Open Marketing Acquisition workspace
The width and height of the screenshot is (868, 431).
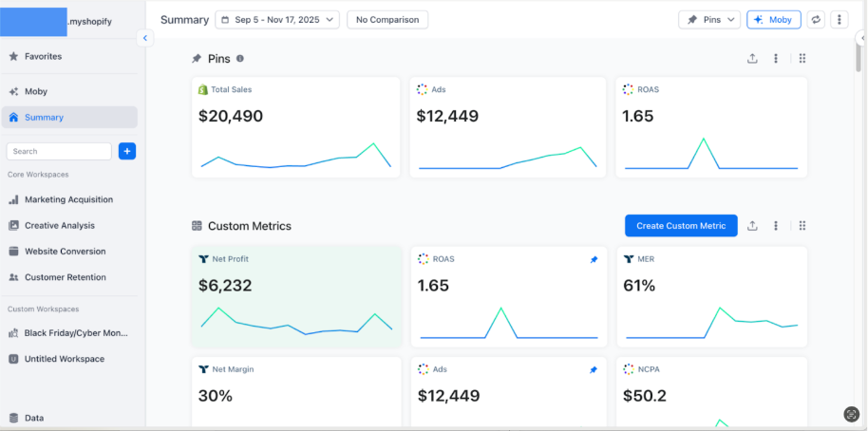pos(68,199)
